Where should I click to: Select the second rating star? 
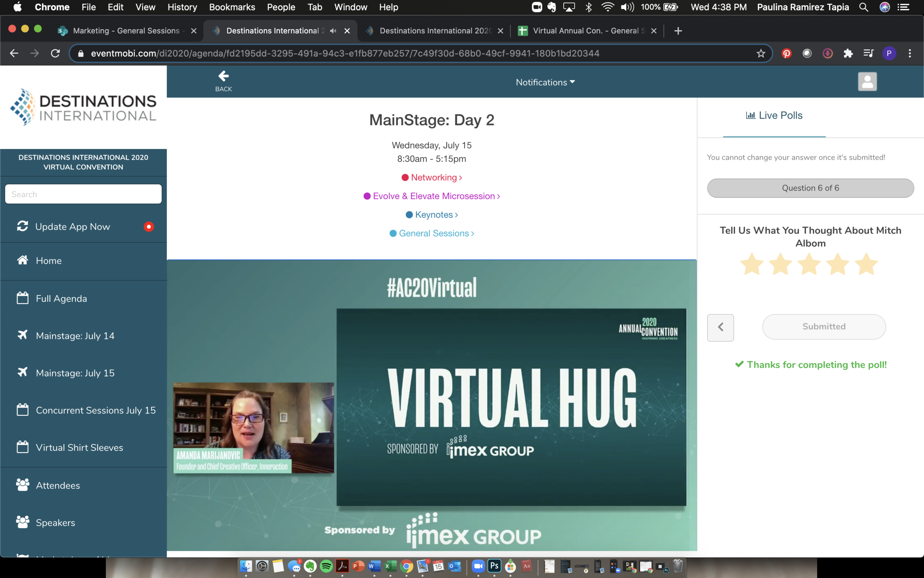(780, 264)
